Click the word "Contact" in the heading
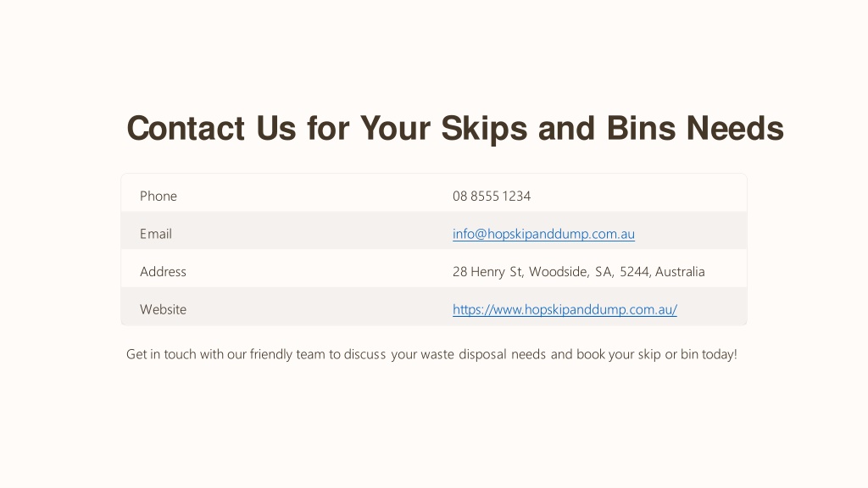Image resolution: width=868 pixels, height=488 pixels. (186, 129)
